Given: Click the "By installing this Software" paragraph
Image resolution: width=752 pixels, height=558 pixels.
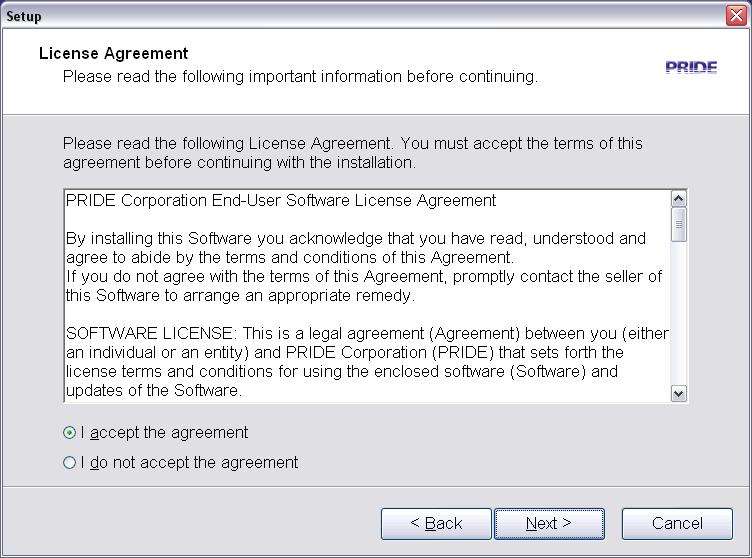Looking at the screenshot, I should pos(355,247).
